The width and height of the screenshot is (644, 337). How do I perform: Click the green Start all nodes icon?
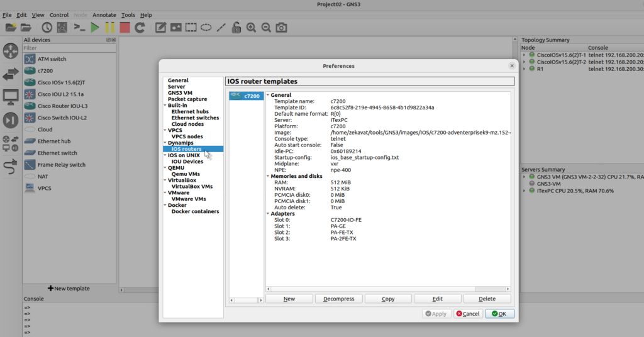tap(94, 28)
